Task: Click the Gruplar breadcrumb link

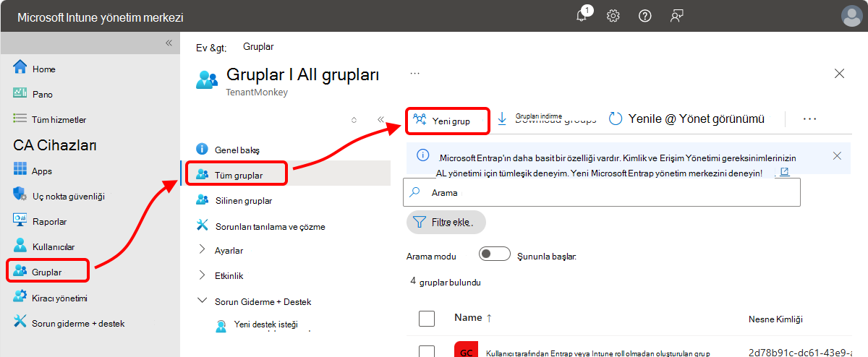Action: tap(258, 47)
